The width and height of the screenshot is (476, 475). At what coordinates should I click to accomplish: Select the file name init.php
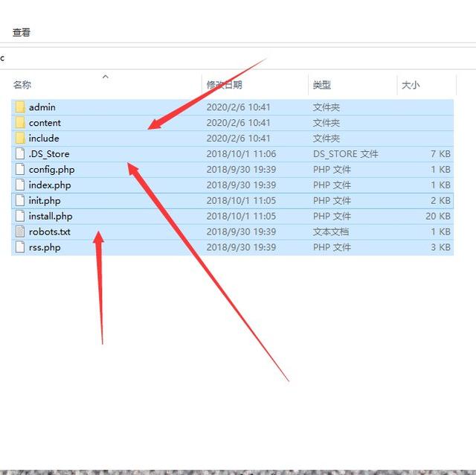tap(45, 201)
